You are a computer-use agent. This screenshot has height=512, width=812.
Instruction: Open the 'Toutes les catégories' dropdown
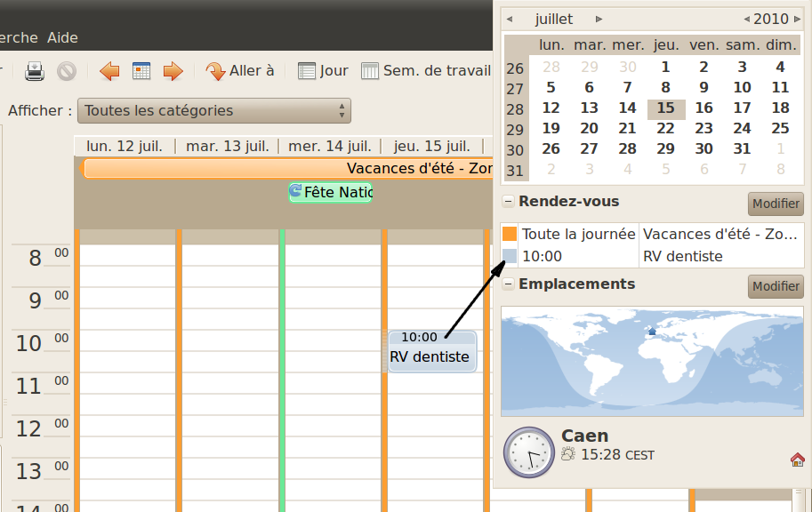point(214,111)
